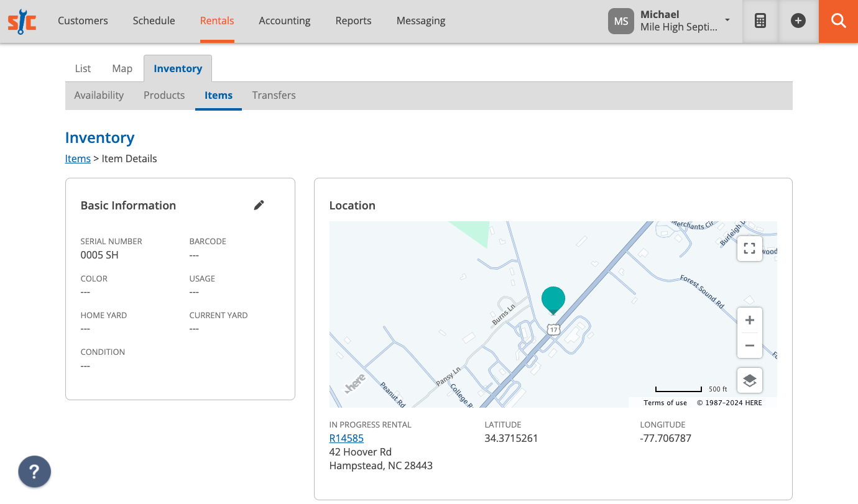Image resolution: width=858 pixels, height=504 pixels.
Task: Expand the Michael account dropdown arrow
Action: [727, 20]
